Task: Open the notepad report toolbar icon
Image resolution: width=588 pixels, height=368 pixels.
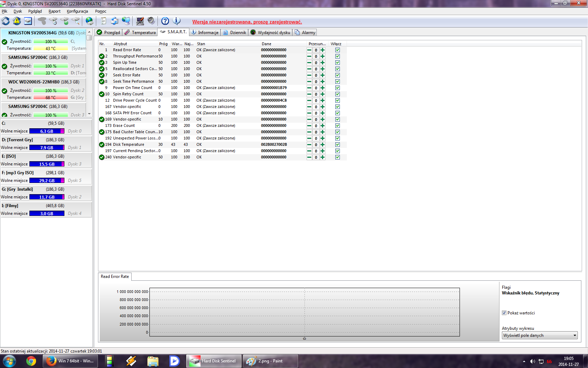Action: [x=103, y=21]
